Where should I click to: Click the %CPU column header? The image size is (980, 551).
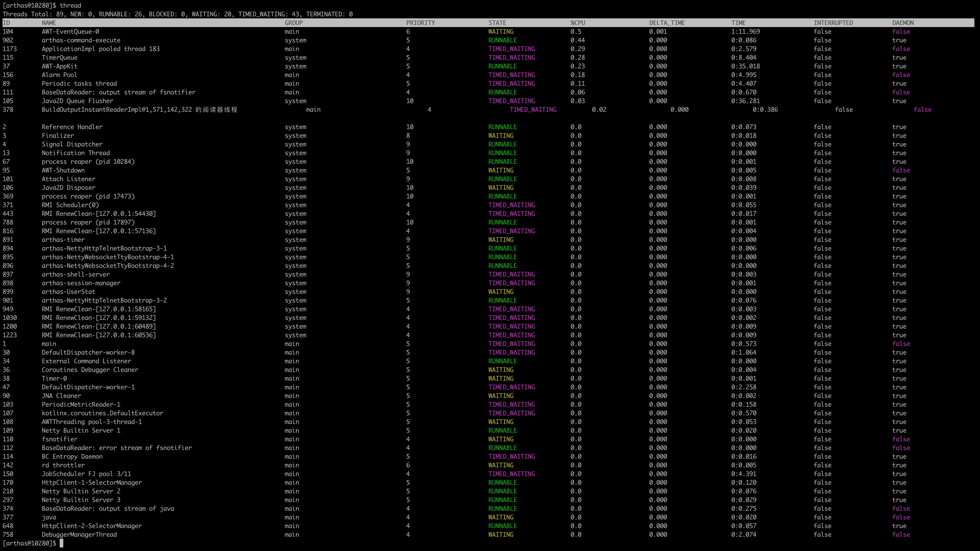pos(578,23)
